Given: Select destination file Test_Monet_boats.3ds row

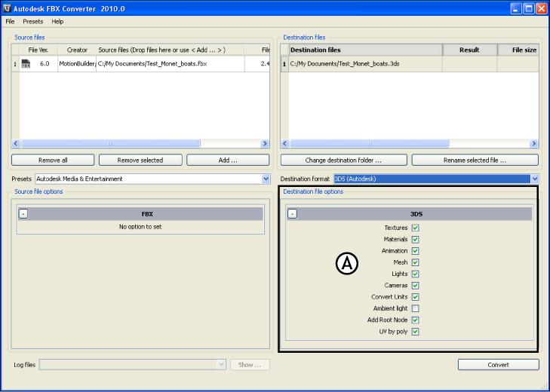Looking at the screenshot, I should 410,64.
